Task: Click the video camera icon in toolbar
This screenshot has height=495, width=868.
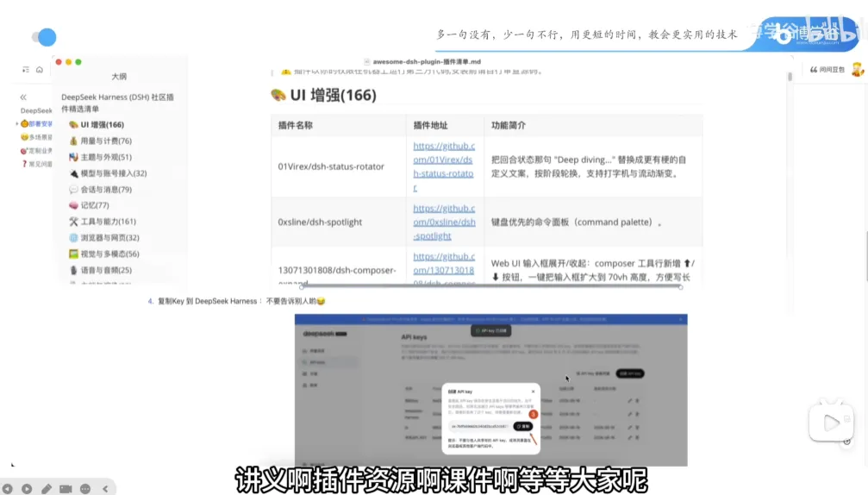Action: coord(66,489)
